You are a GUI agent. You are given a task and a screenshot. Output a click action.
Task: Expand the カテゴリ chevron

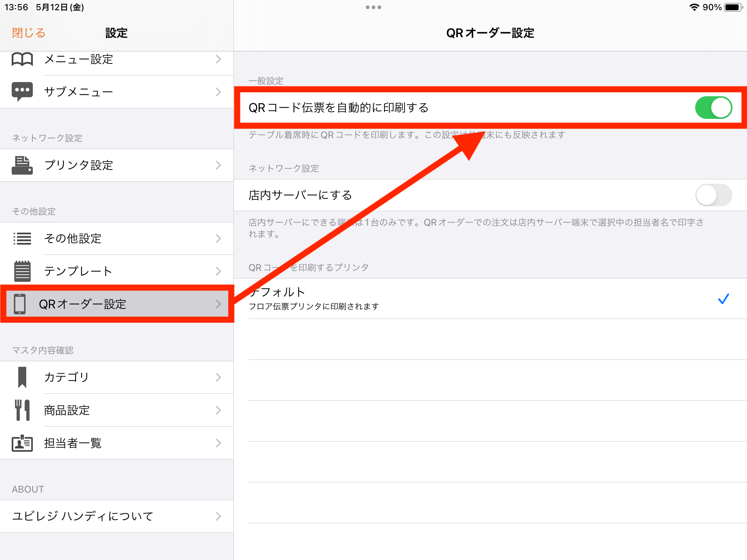coord(218,377)
